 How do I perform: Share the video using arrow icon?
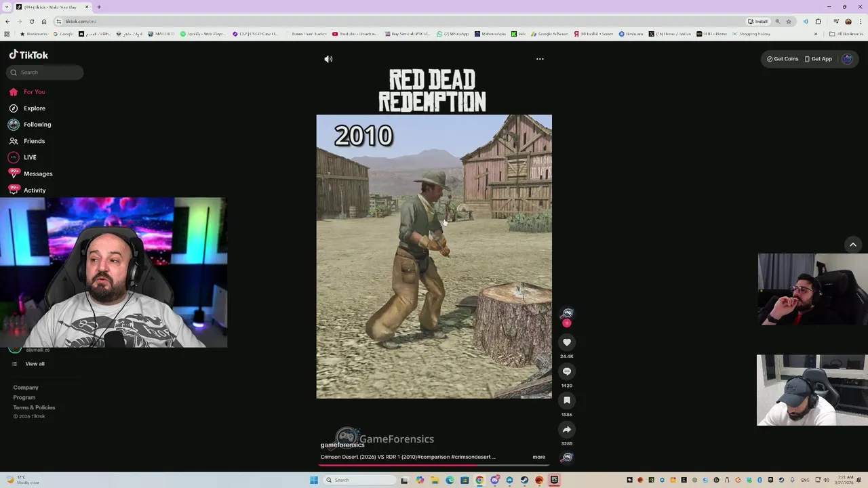click(x=567, y=430)
